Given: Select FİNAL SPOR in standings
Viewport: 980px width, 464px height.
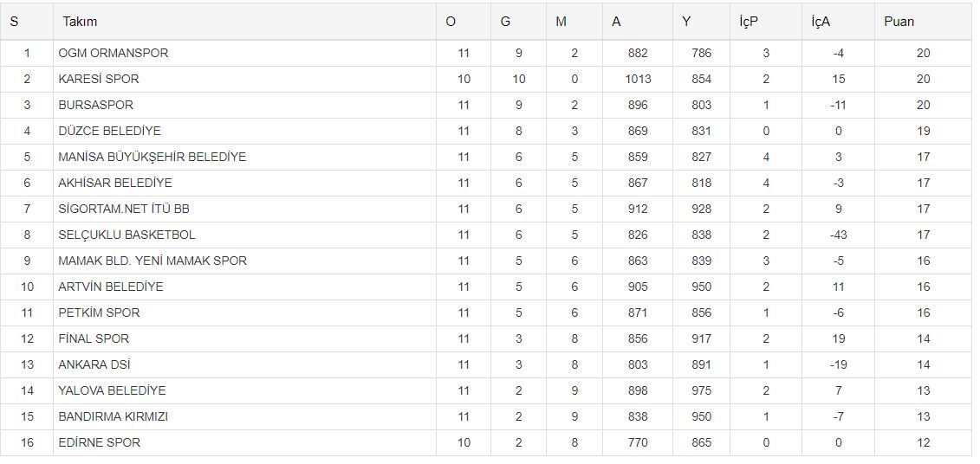Looking at the screenshot, I should (94, 338).
